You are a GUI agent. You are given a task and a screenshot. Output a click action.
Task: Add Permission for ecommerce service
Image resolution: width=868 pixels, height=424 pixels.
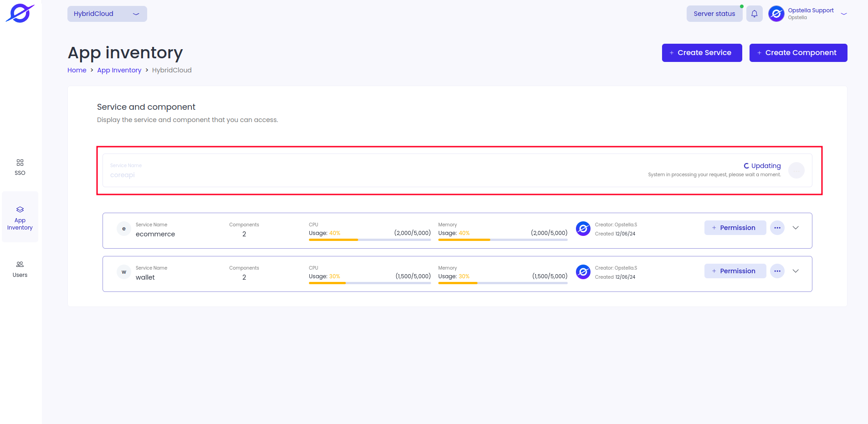click(x=735, y=228)
